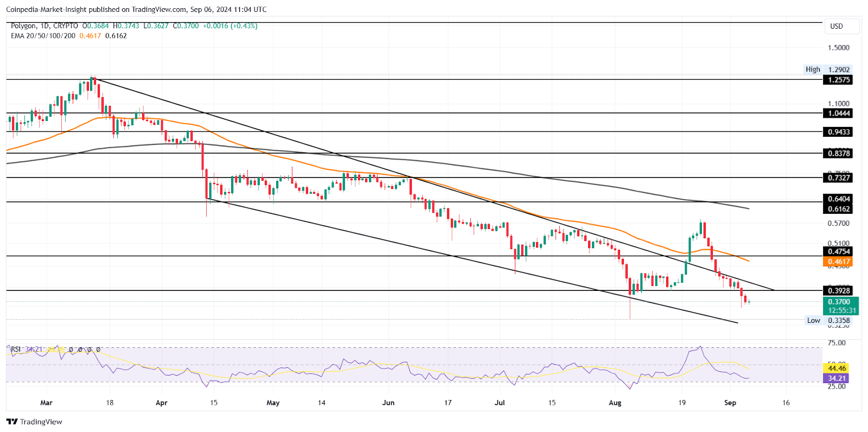Click the purple 34.21 RSI axis label

(835, 378)
